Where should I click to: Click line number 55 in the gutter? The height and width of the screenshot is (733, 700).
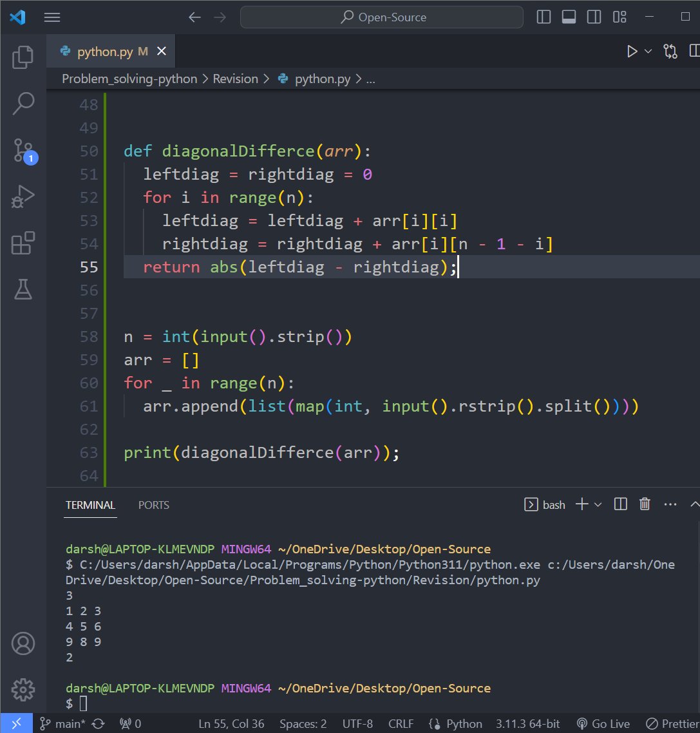pos(89,267)
